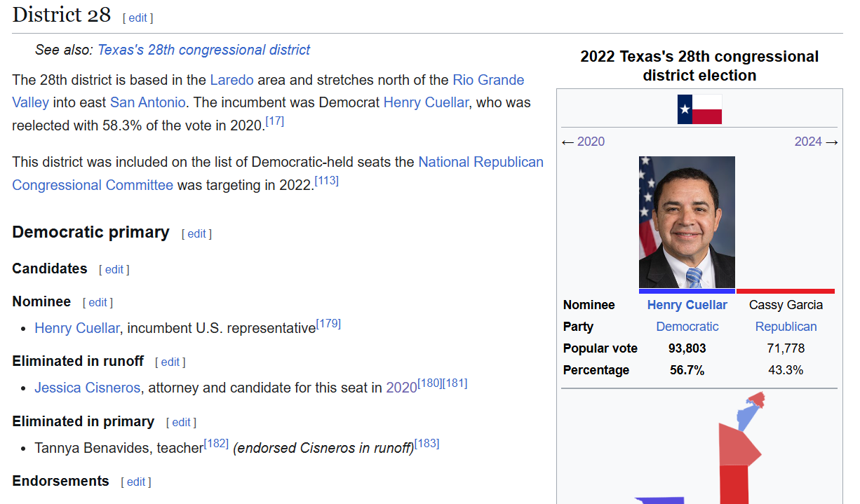Edit the Democratic primary section

point(196,233)
